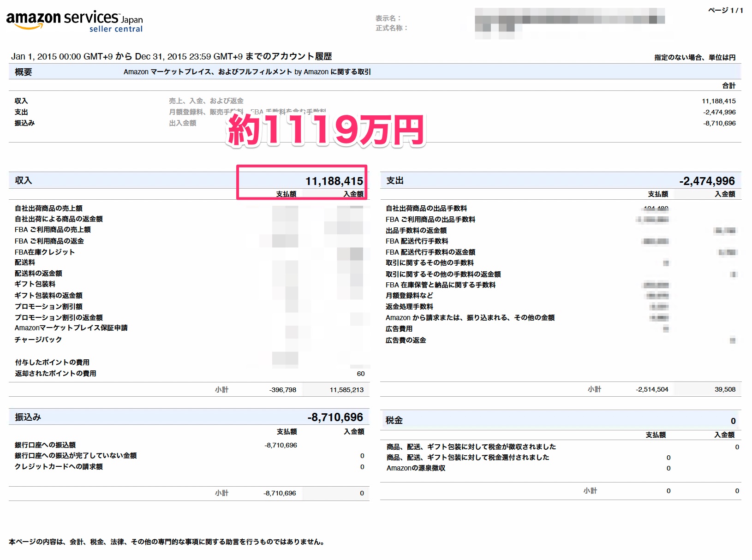Click the 税金 section header
Viewport: 752px width, 560px height.
click(394, 420)
